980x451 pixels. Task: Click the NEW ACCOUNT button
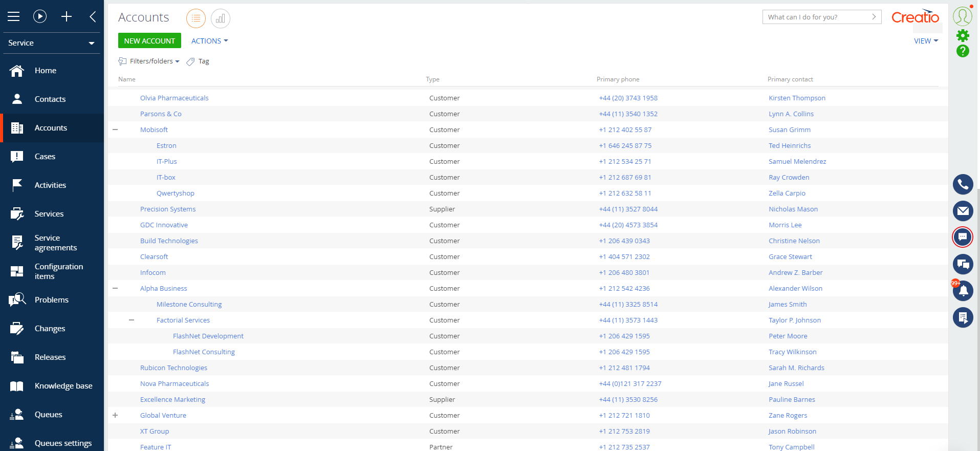click(x=149, y=41)
